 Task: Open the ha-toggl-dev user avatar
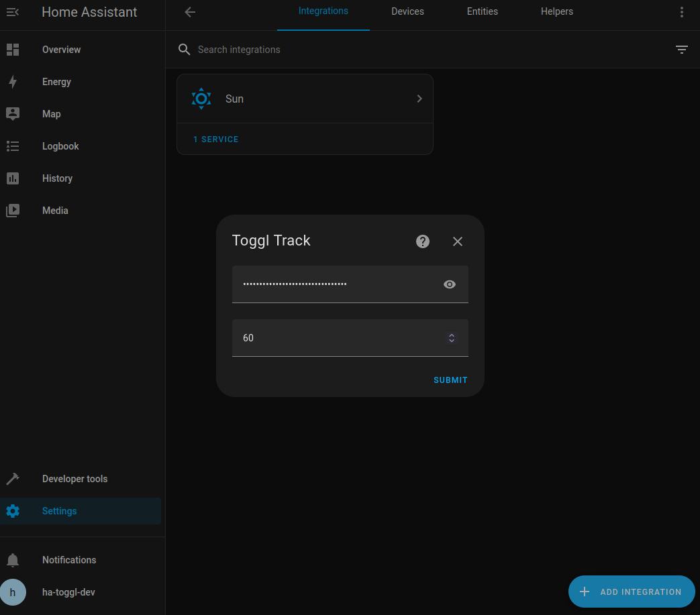(x=13, y=592)
